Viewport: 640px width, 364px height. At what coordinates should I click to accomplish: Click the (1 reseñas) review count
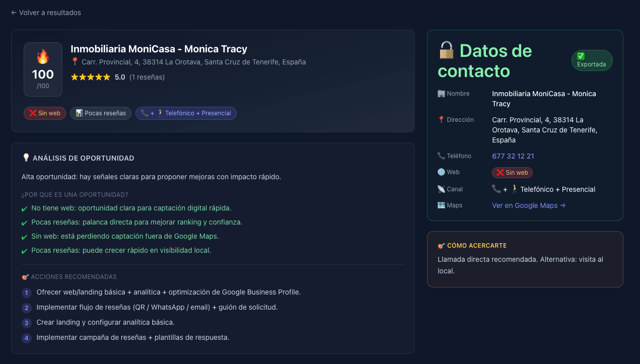[x=148, y=77]
